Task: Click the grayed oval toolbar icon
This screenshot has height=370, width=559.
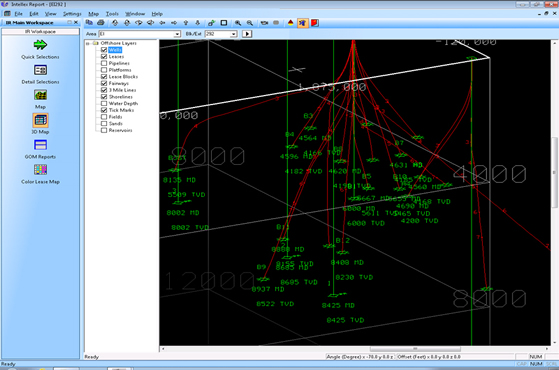Action: click(276, 23)
